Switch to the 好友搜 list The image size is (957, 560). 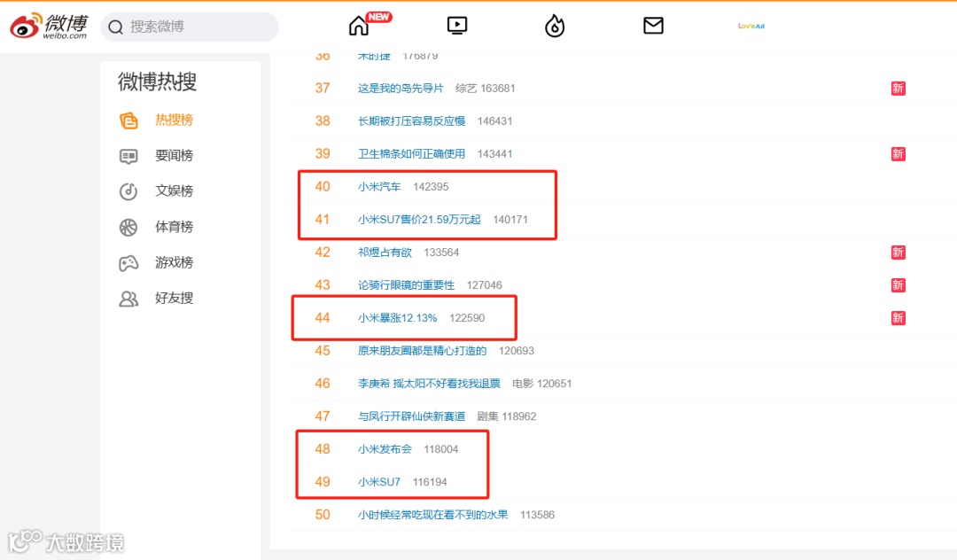174,299
